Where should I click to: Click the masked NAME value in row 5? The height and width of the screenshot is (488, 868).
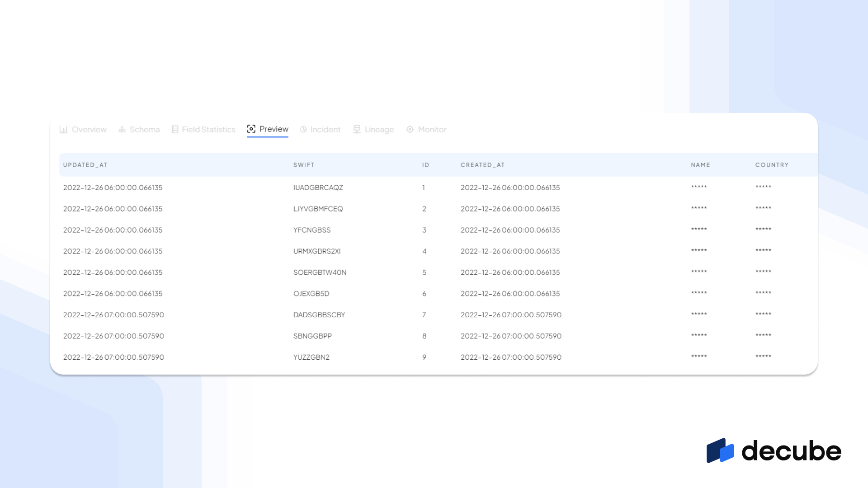(x=698, y=272)
